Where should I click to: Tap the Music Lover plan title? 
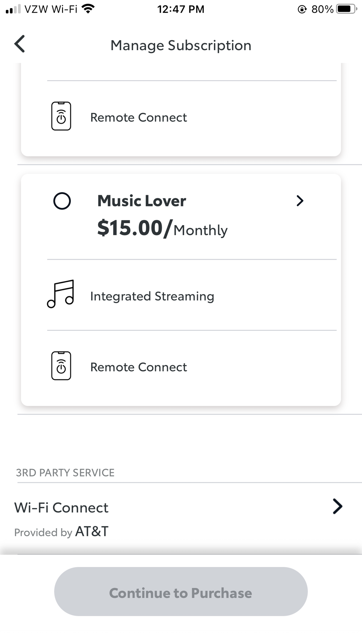142,201
